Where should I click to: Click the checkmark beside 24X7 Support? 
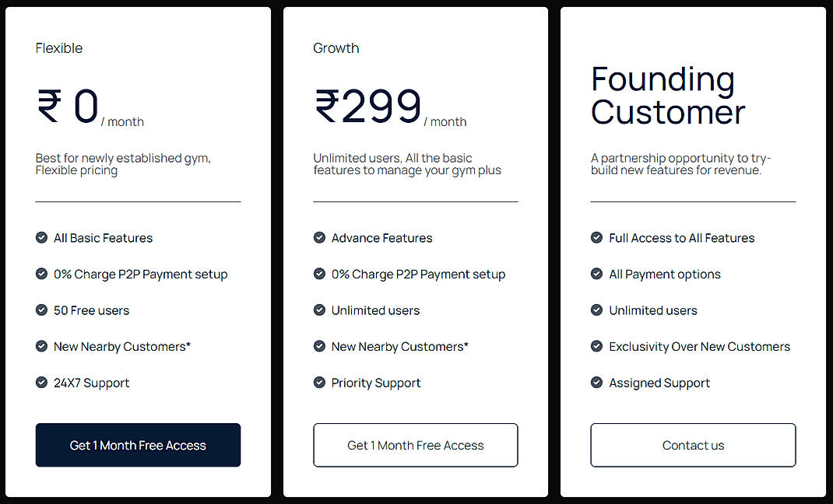pos(41,383)
